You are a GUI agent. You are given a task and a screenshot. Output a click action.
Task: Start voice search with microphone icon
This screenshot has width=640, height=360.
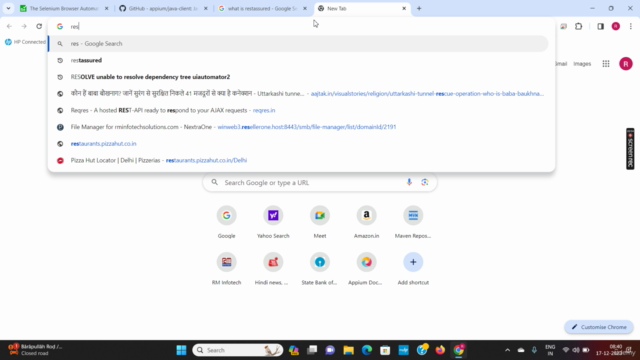tap(409, 182)
